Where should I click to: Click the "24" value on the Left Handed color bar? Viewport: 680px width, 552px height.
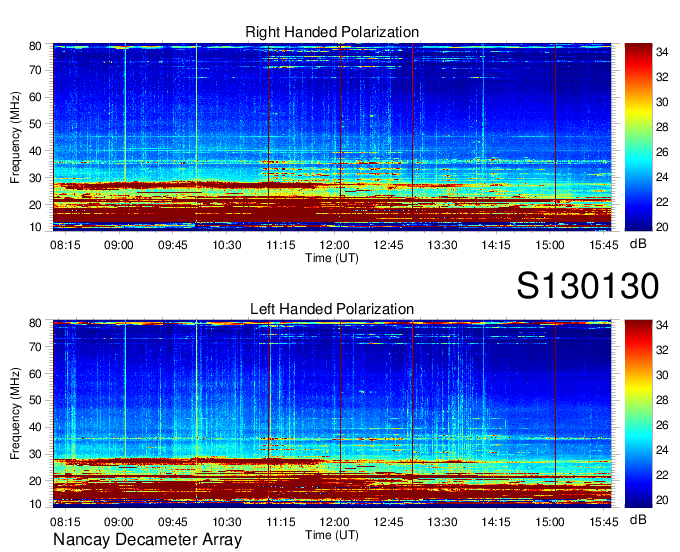(x=662, y=450)
